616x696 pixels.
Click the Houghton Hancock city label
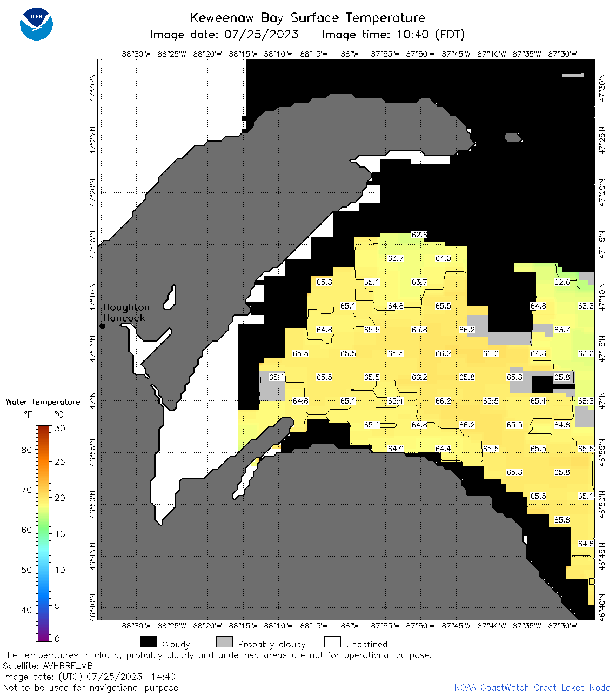pyautogui.click(x=126, y=312)
